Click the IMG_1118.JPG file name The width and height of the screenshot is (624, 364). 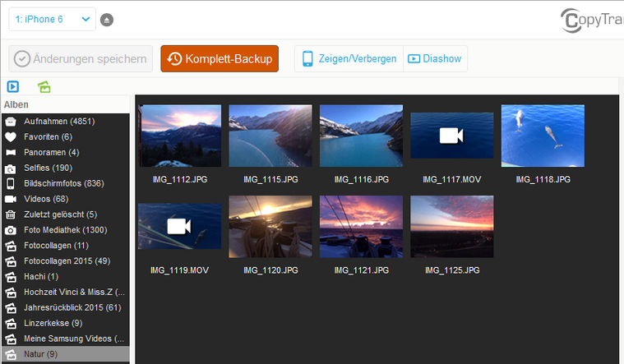[x=543, y=179]
